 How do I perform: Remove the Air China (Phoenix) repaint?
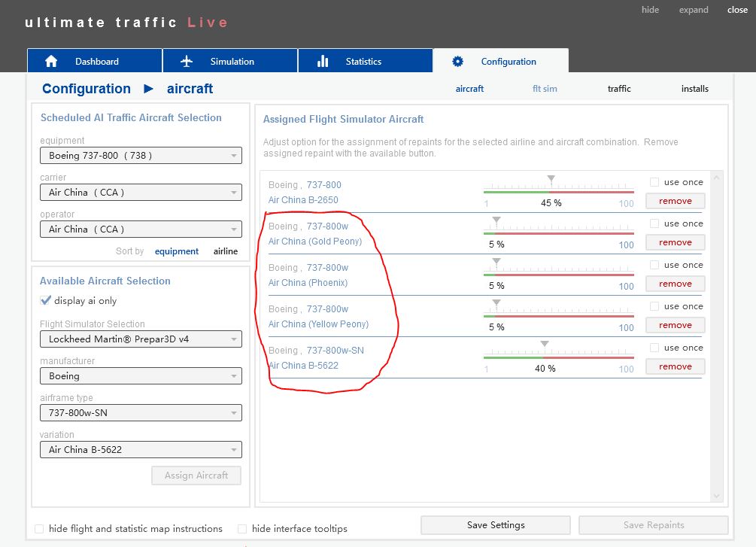click(x=675, y=284)
